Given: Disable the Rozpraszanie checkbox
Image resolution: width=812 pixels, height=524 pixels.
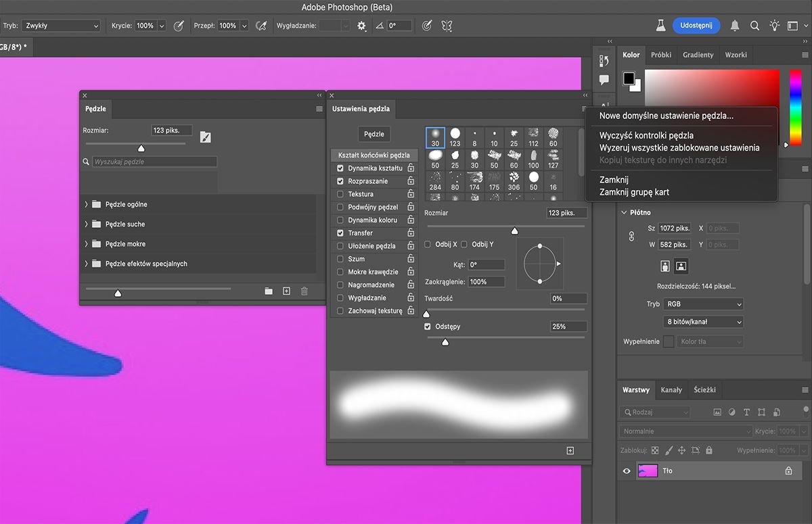Looking at the screenshot, I should pos(340,181).
